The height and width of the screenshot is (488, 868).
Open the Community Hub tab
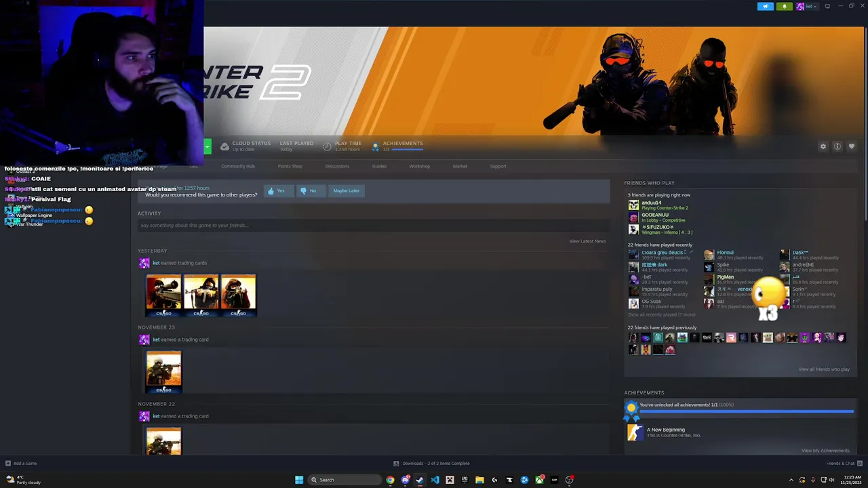pyautogui.click(x=238, y=166)
